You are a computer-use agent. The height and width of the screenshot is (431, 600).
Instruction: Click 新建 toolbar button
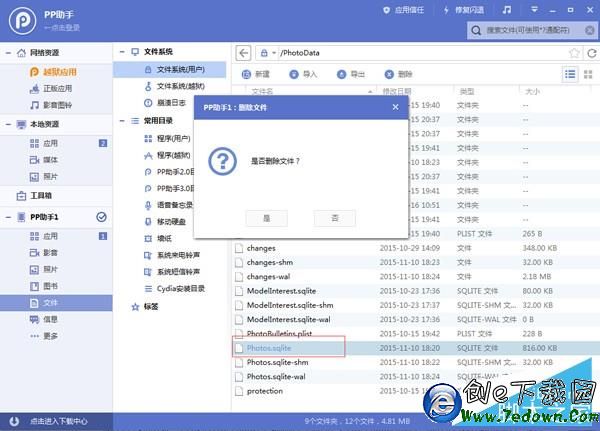click(x=256, y=74)
